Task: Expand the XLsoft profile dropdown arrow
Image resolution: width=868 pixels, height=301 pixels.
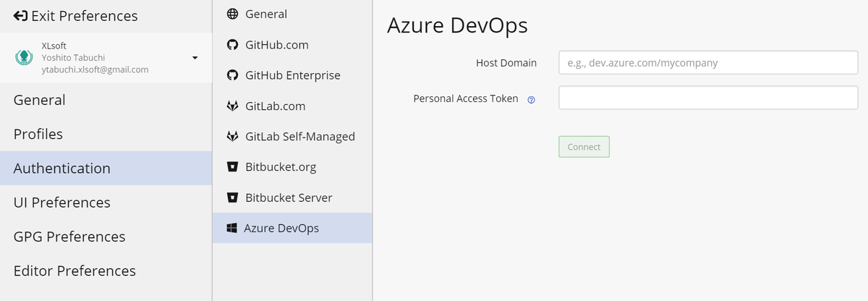Action: pyautogui.click(x=195, y=58)
